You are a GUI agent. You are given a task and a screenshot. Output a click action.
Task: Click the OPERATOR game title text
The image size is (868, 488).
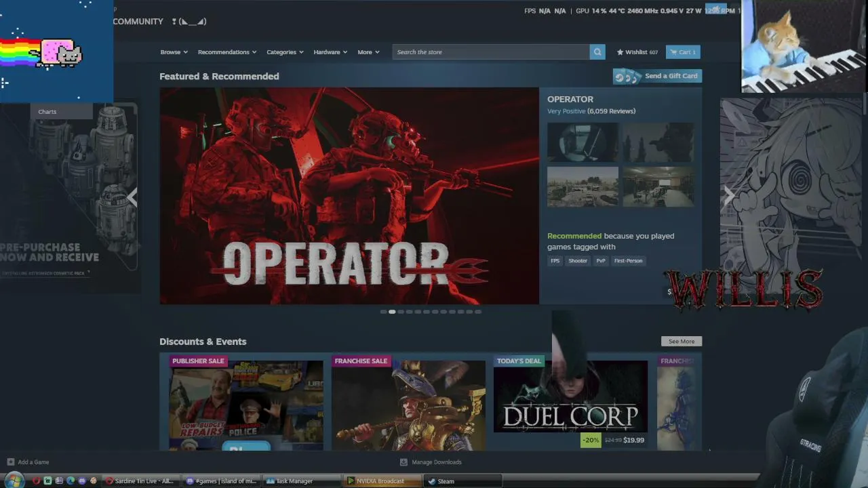point(570,100)
